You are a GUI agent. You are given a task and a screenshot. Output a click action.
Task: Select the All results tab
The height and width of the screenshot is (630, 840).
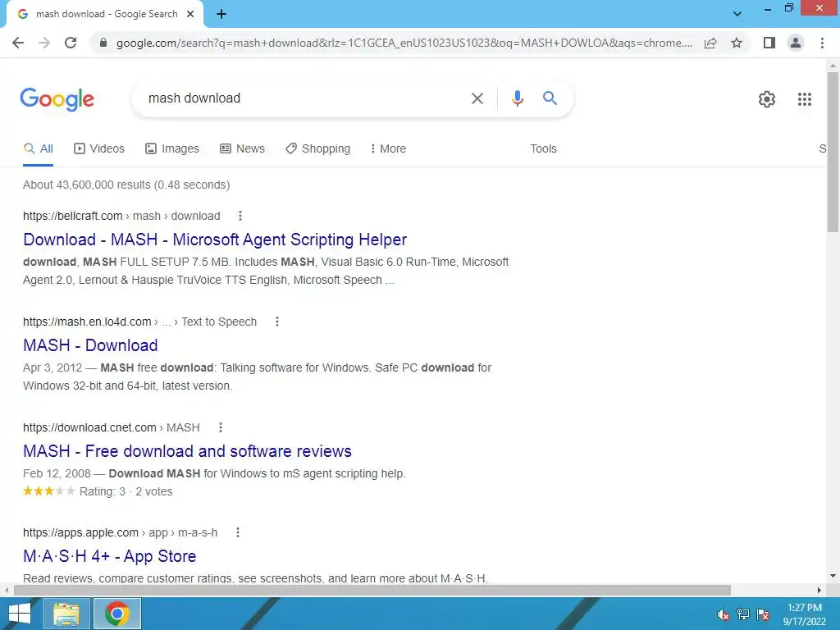click(x=38, y=149)
